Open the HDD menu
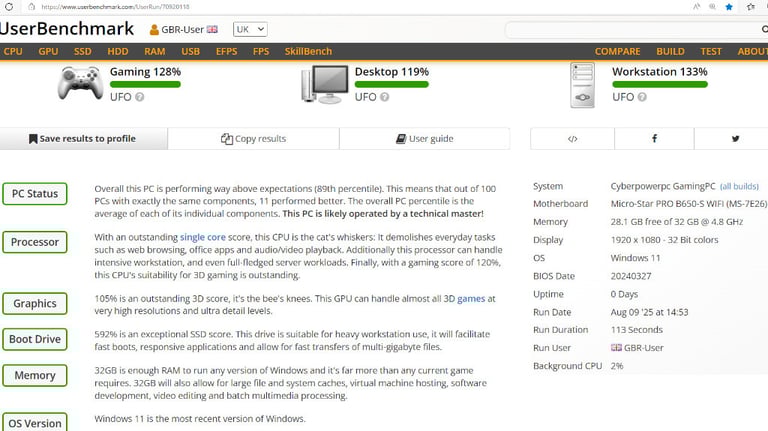Image resolution: width=768 pixels, height=431 pixels. click(x=118, y=51)
